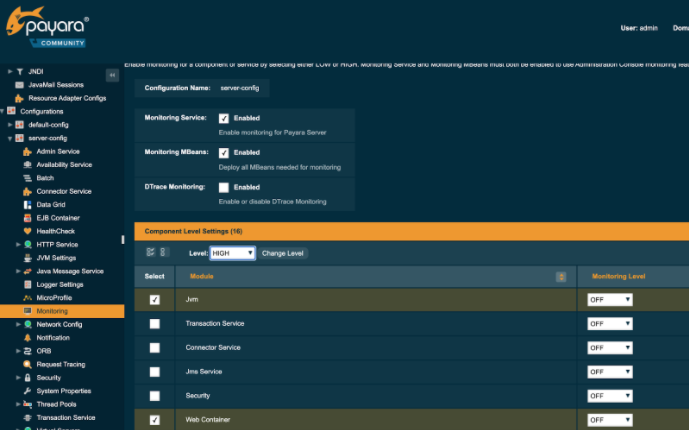Open the default-config configuration

click(x=48, y=124)
